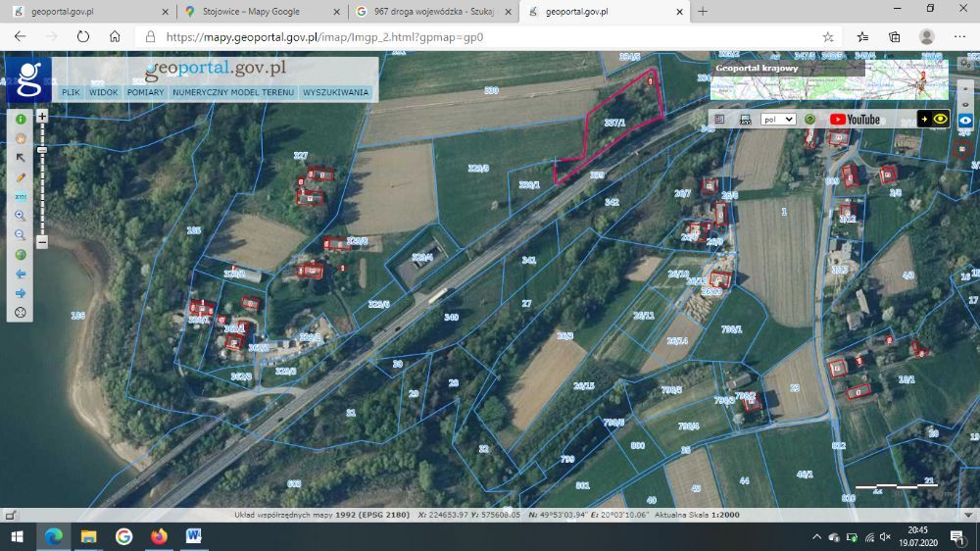Open File Explorer from taskbar
The height and width of the screenshot is (551, 980).
click(x=88, y=536)
